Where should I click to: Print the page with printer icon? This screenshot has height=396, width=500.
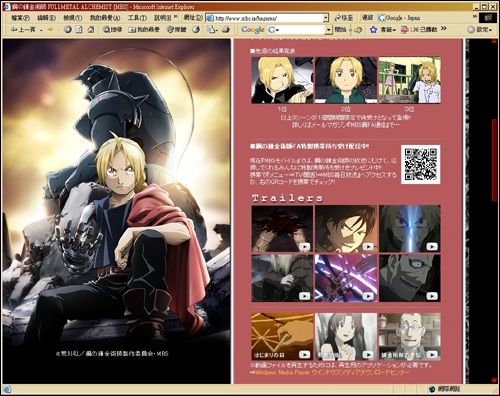[x=226, y=30]
